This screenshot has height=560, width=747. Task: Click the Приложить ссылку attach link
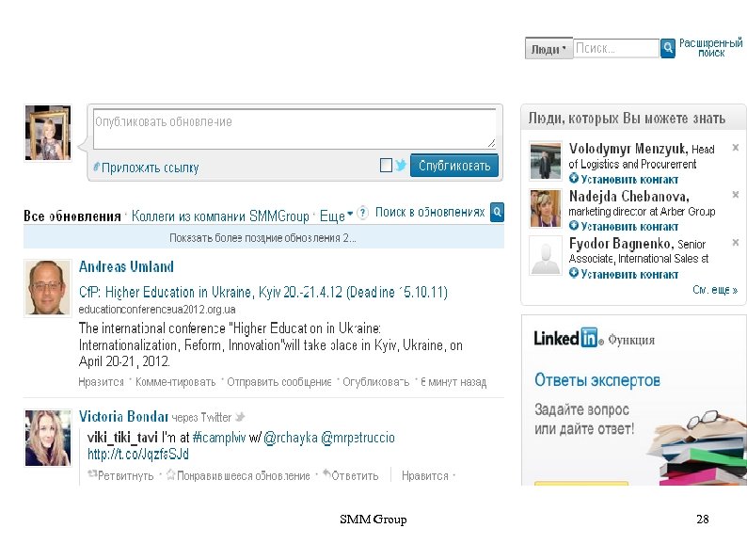click(x=151, y=168)
